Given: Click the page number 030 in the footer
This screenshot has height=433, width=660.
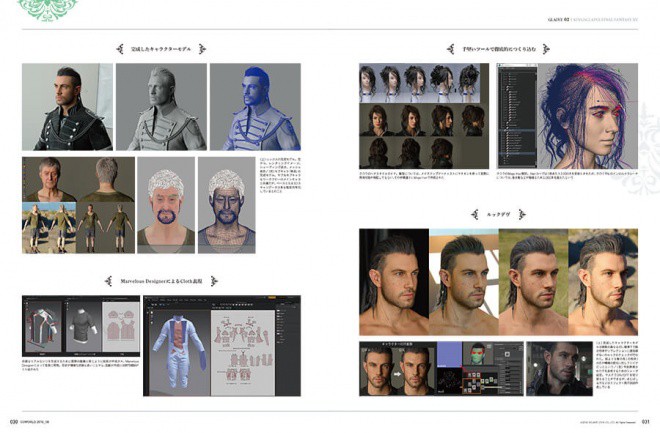Looking at the screenshot, I should [14, 421].
